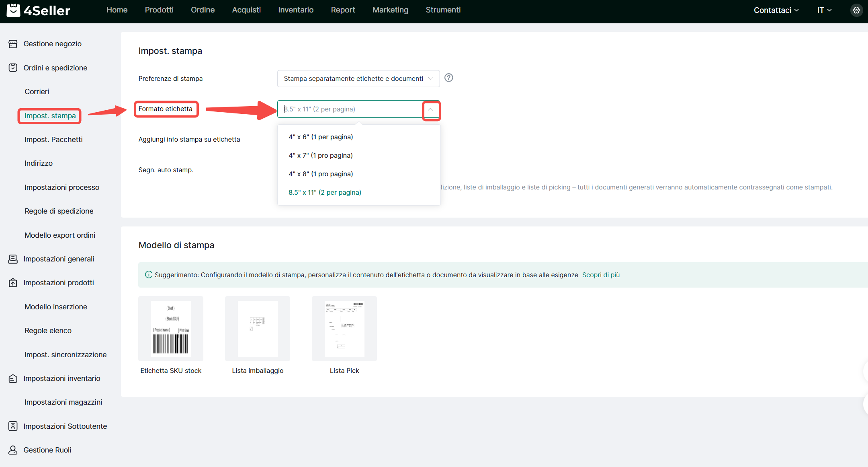
Task: Go to Regole di spedizione in the sidebar
Action: 59,211
